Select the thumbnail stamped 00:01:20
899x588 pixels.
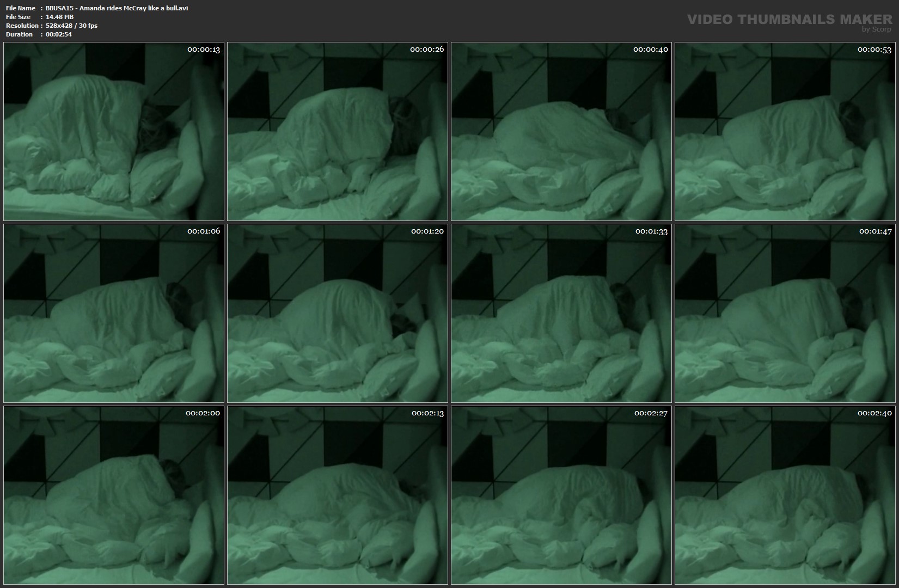point(338,313)
